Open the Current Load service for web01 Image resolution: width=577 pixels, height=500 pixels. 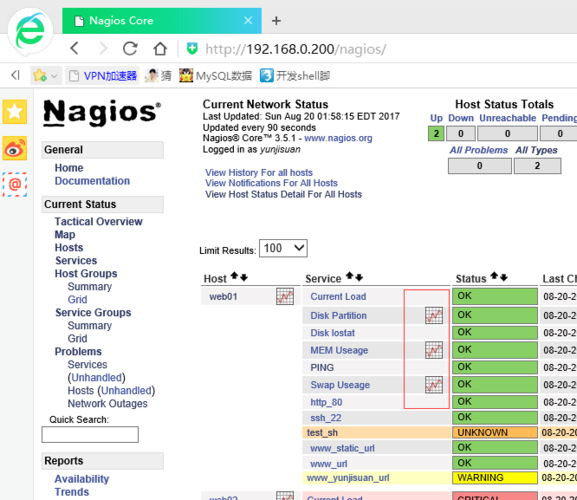[x=338, y=297]
